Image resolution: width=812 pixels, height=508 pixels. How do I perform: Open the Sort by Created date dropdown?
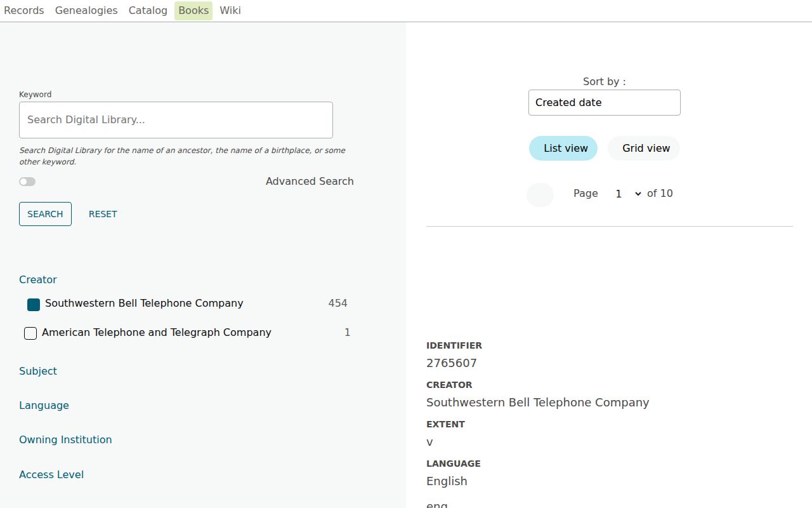pyautogui.click(x=605, y=103)
